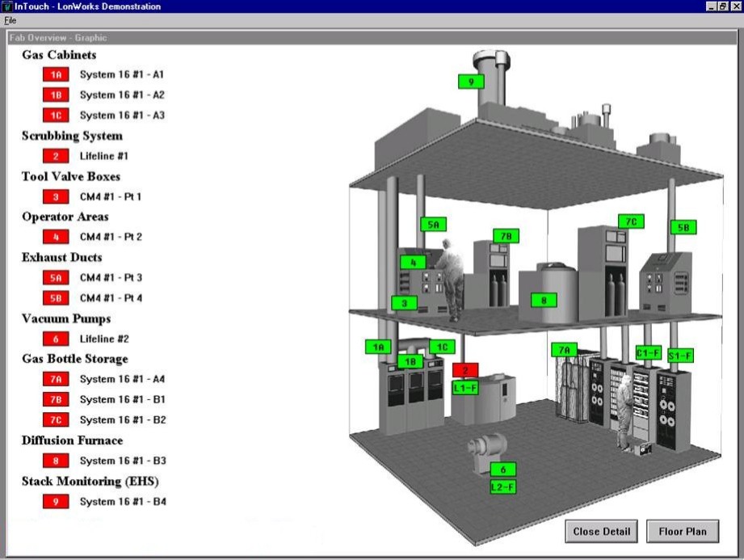
Task: Select System 16 #1 - A1 label
Action: click(121, 74)
